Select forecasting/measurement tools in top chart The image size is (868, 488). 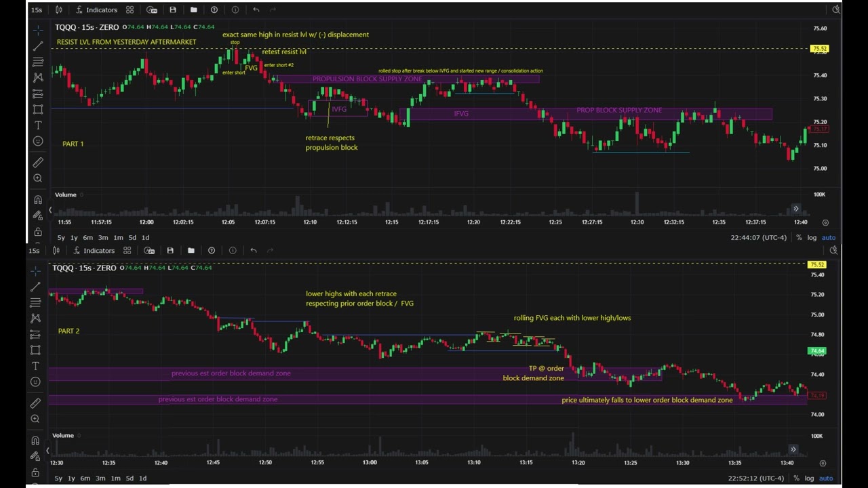(x=38, y=94)
